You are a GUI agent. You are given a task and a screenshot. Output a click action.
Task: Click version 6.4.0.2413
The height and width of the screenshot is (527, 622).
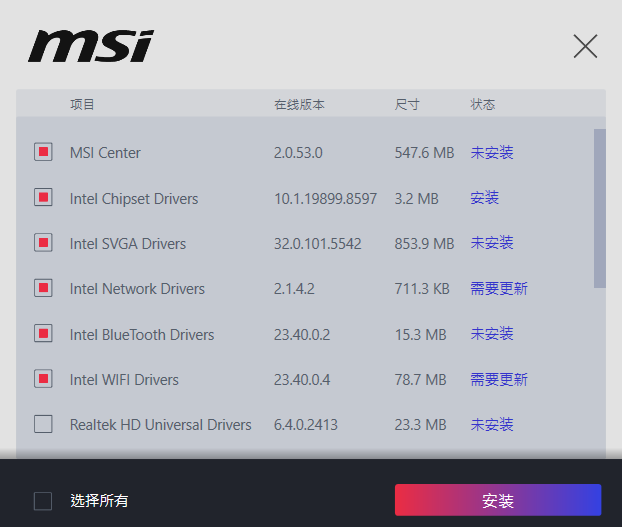tap(305, 425)
